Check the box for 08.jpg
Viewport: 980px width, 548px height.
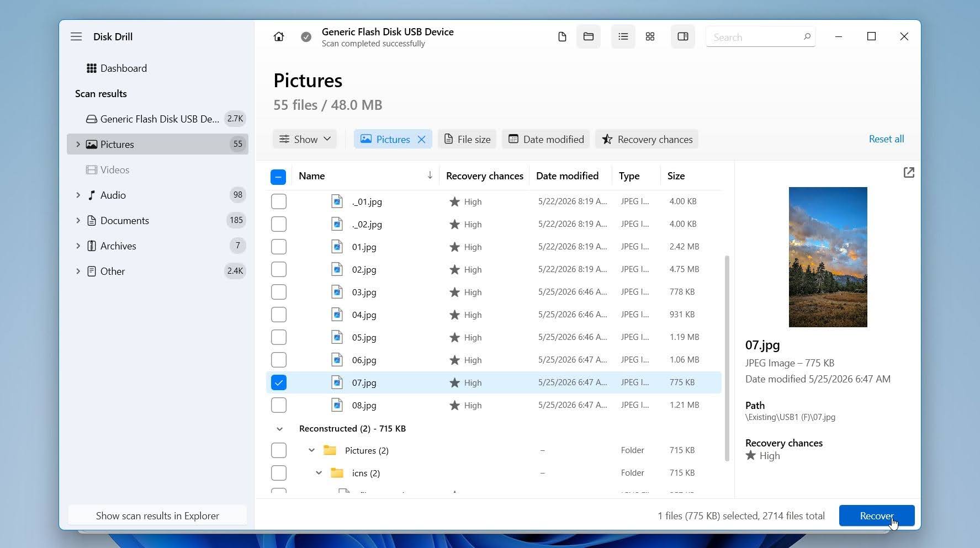coord(279,405)
